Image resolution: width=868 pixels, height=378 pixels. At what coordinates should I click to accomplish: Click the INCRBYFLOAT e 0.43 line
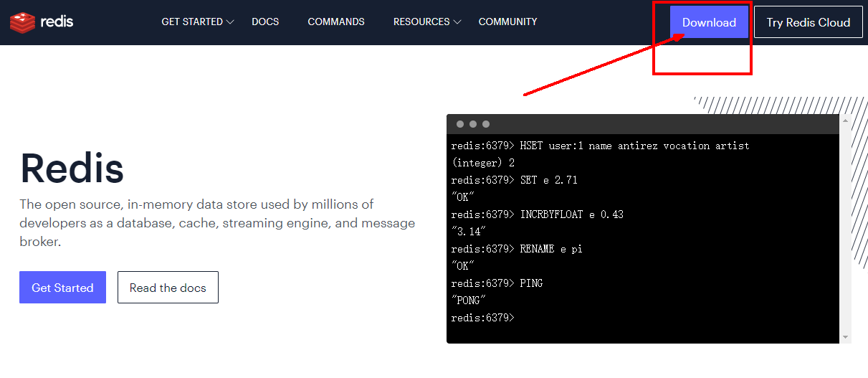(x=537, y=214)
